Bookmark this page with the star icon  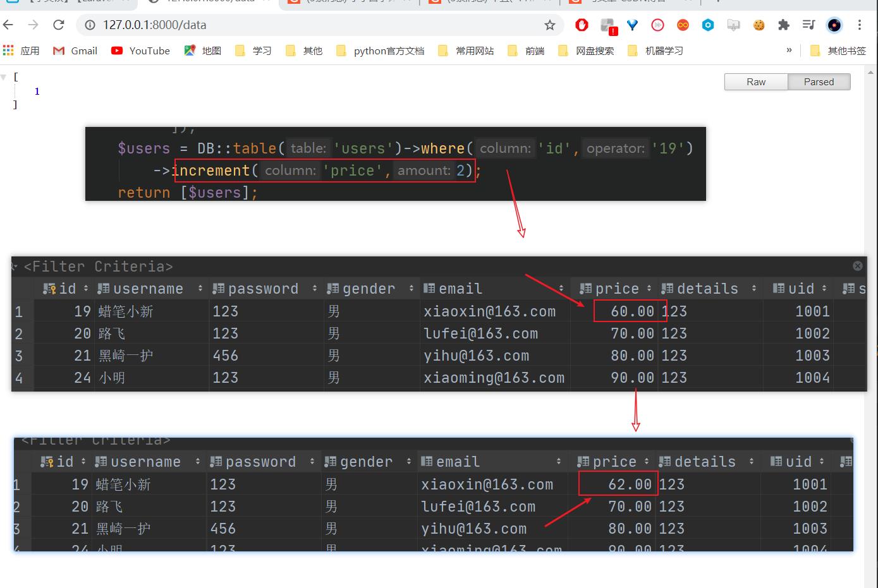[550, 25]
